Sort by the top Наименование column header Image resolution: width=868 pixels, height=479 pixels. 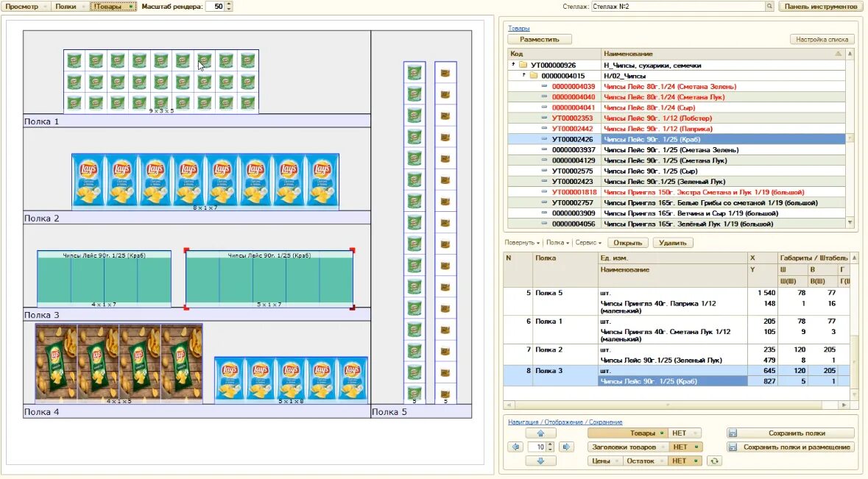pos(723,54)
